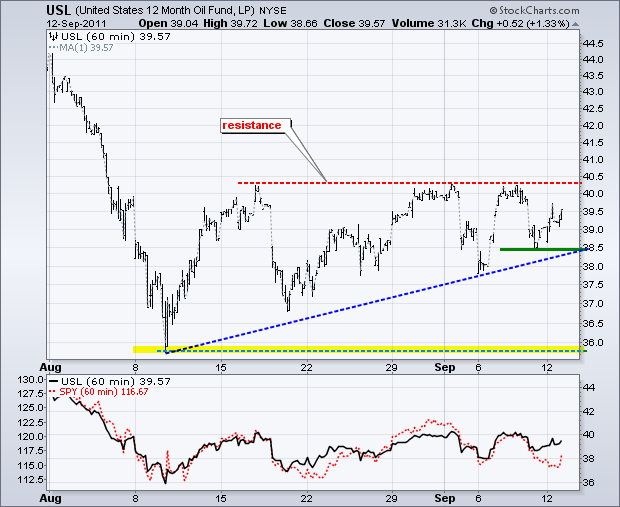Click the 12-Sep-2011 date text

coord(76,23)
